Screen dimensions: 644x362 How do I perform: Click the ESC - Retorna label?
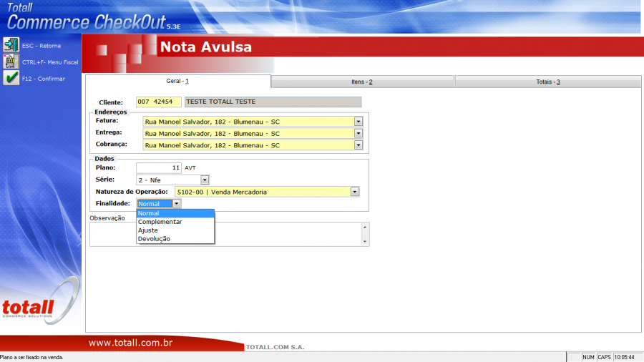coord(42,46)
